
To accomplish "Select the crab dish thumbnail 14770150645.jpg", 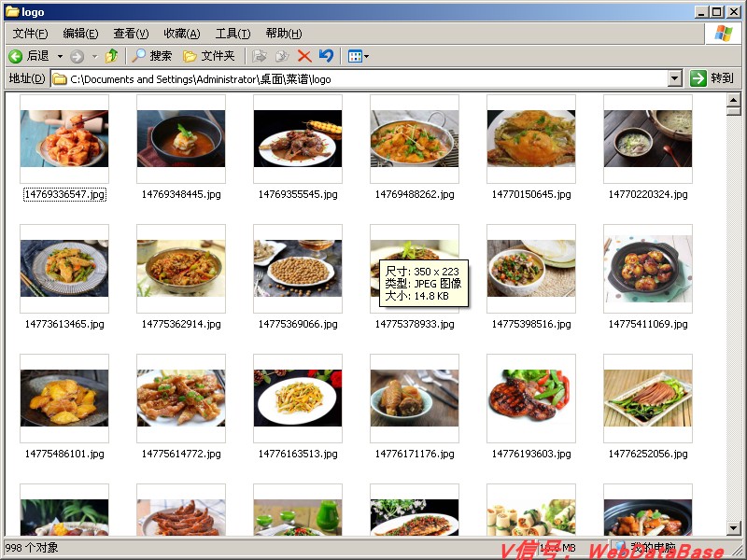I will point(531,138).
